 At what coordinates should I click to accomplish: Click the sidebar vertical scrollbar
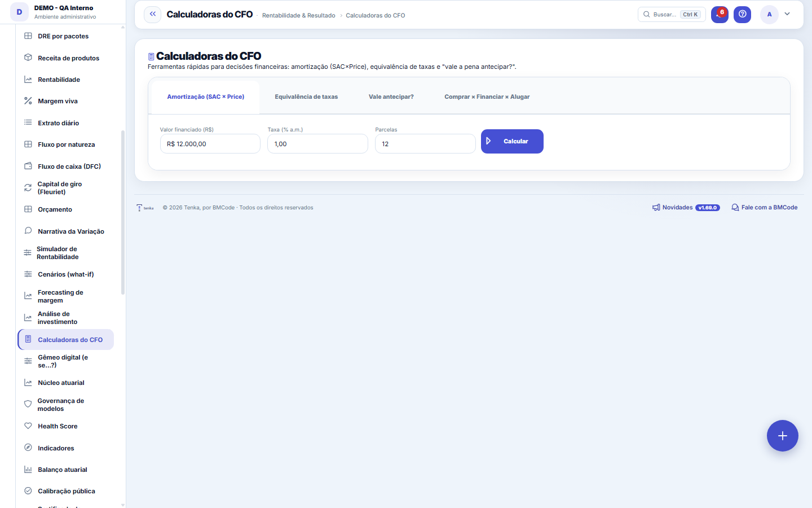pyautogui.click(x=123, y=212)
